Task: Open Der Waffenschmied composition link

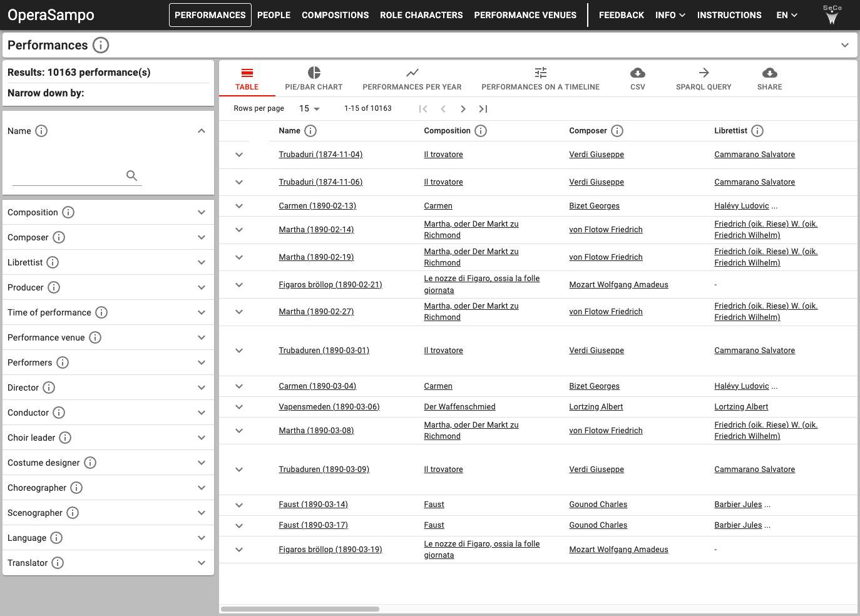Action: [459, 407]
